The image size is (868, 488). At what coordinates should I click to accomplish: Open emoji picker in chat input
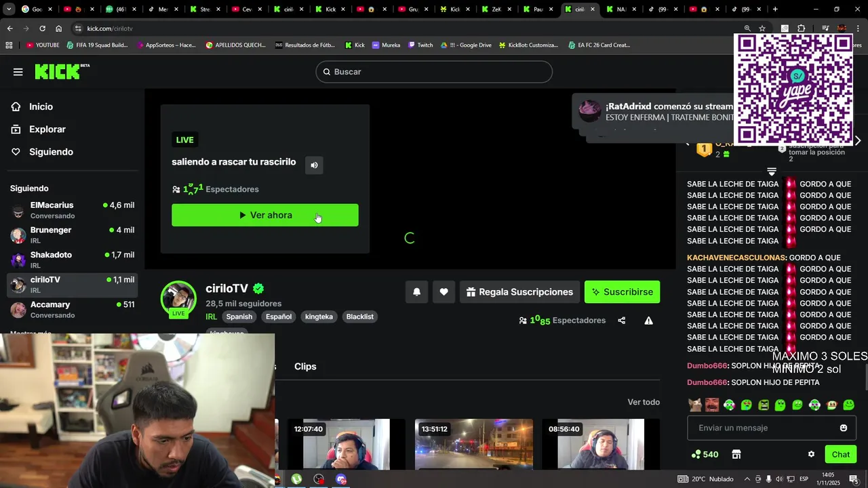(x=844, y=428)
